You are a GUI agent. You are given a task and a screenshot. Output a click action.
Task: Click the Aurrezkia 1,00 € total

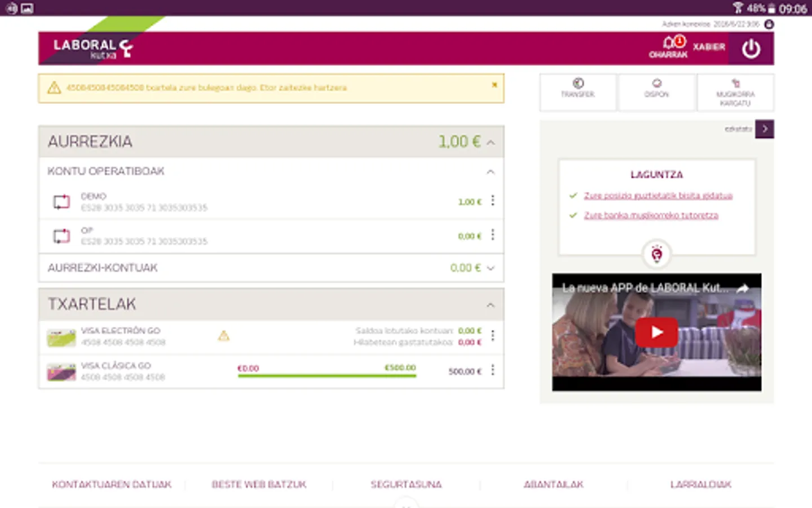[460, 141]
